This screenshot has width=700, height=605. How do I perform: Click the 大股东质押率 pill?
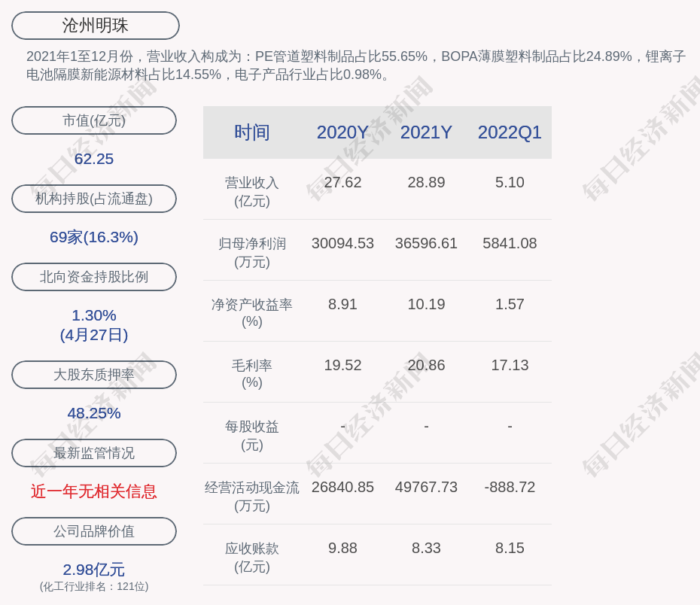94,375
